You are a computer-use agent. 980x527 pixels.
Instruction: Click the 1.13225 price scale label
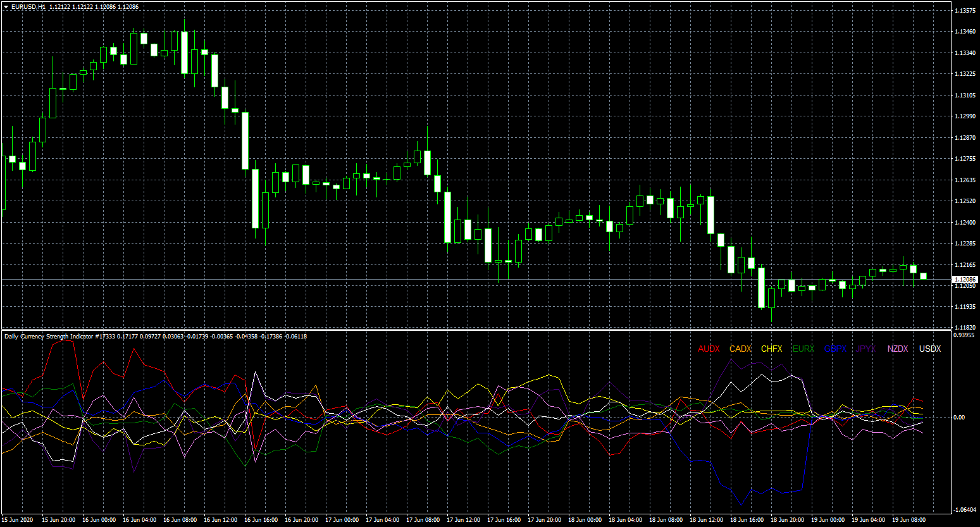965,74
